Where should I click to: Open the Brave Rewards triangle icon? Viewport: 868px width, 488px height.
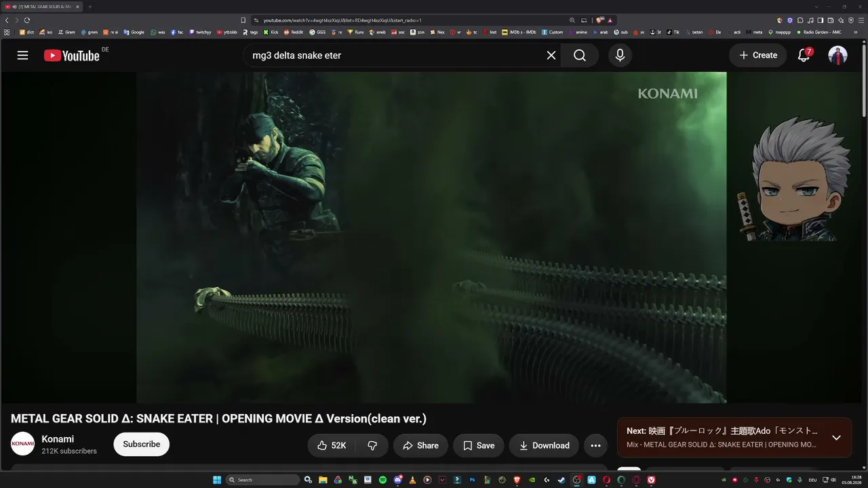(x=610, y=20)
